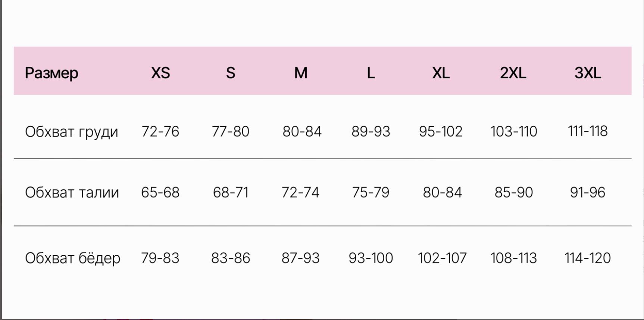644x320 pixels.
Task: Click hip value 114-120 for 3XL
Action: (587, 258)
